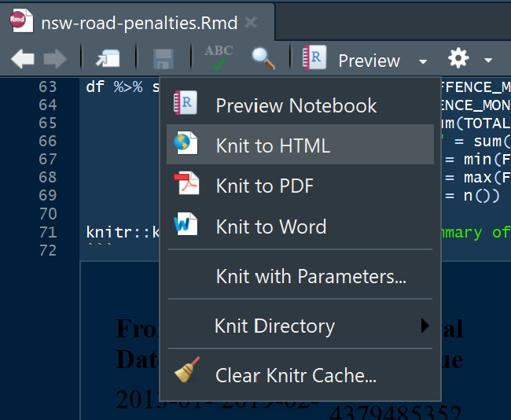This screenshot has height=420, width=511.
Task: Choose Preview Notebook from menu
Action: pyautogui.click(x=300, y=105)
